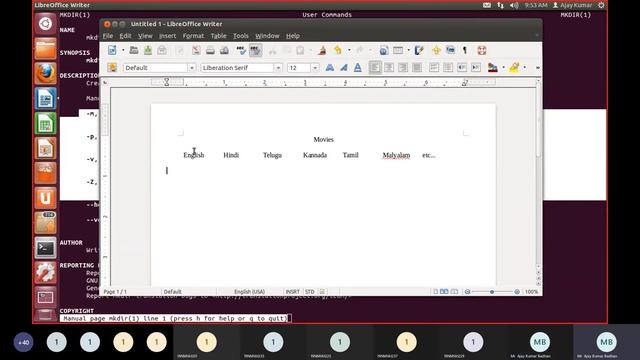The image size is (640, 360).
Task: Center the paragraph horizontally
Action: [x=389, y=67]
